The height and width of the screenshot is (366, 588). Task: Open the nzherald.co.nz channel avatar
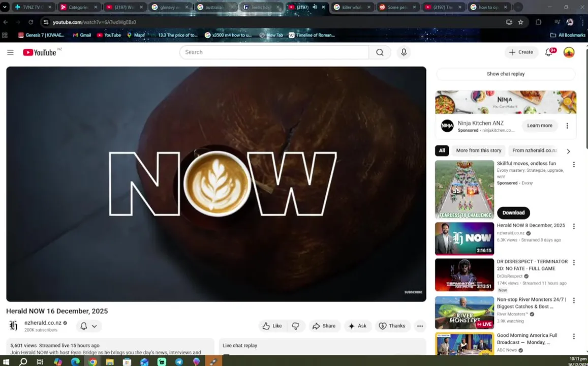pos(14,325)
